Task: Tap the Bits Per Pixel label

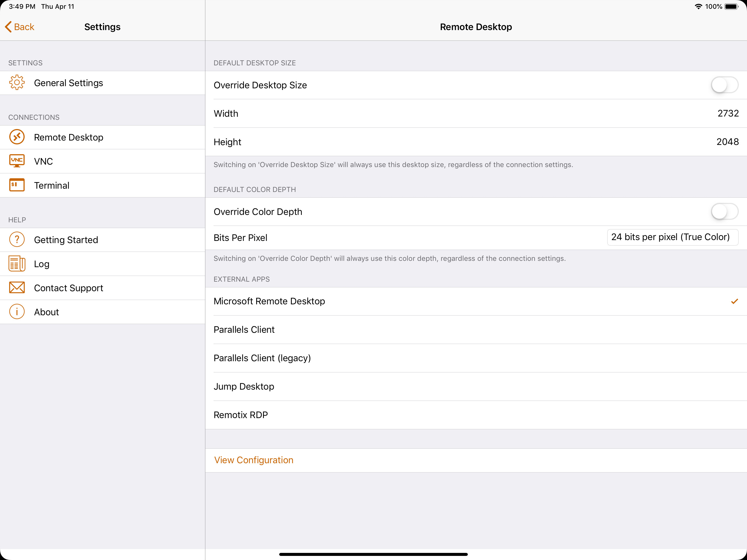Action: click(x=240, y=238)
